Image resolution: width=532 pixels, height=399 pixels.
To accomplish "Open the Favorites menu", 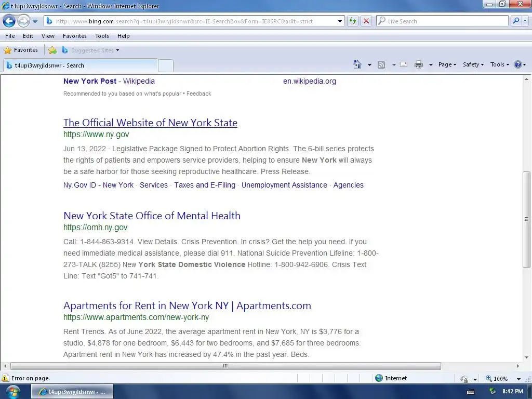I will coord(75,36).
